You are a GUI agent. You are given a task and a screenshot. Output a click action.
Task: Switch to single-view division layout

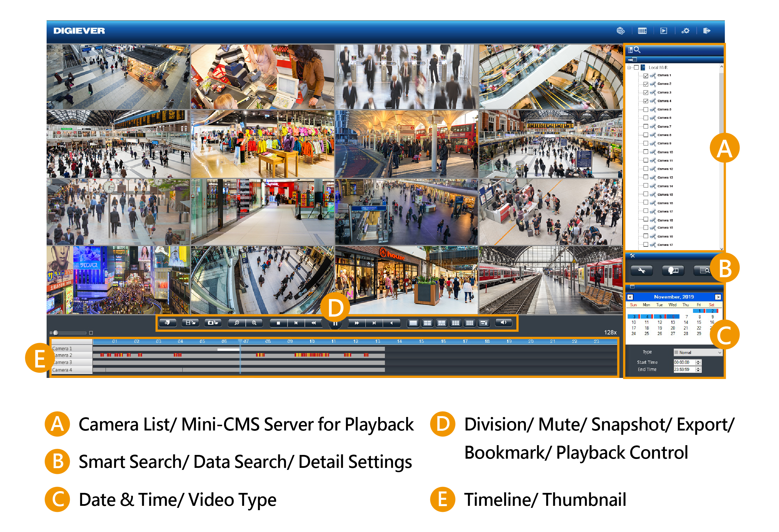coord(413,323)
